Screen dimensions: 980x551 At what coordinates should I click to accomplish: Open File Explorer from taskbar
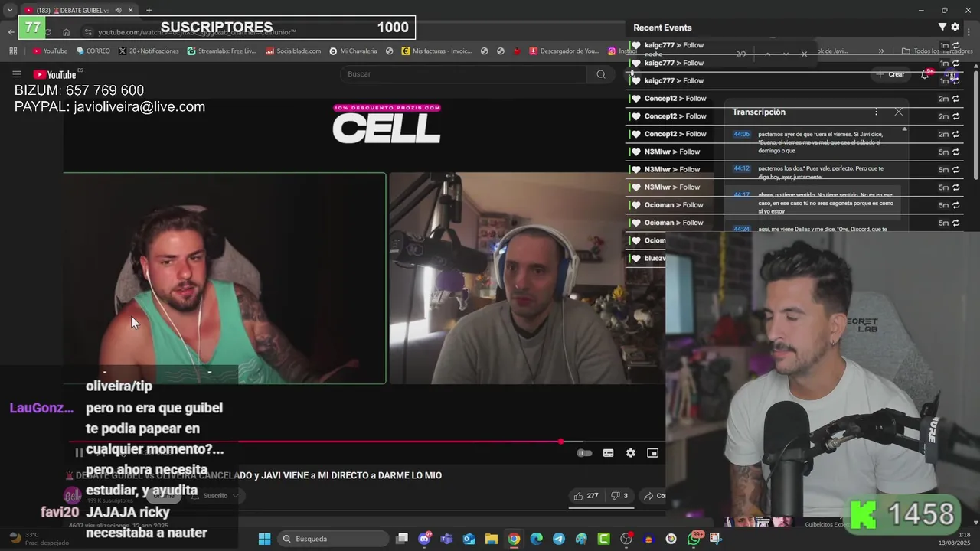[492, 539]
